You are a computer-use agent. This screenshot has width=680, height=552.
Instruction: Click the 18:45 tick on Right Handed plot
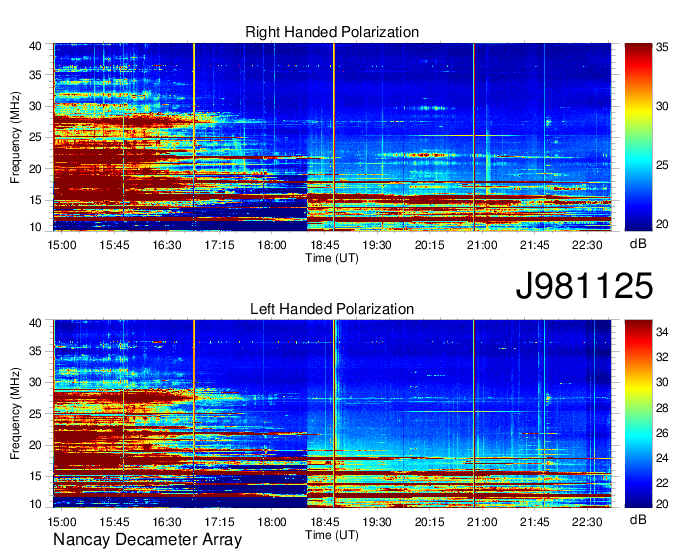(x=324, y=245)
